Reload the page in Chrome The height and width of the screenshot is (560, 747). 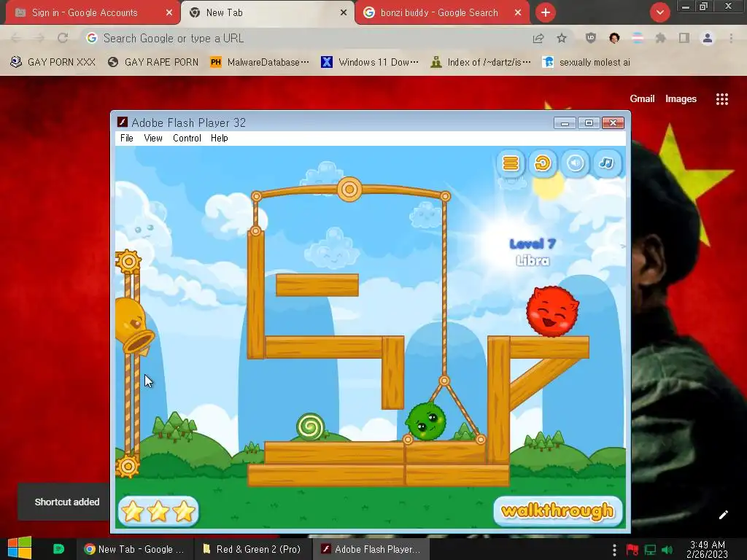point(63,38)
